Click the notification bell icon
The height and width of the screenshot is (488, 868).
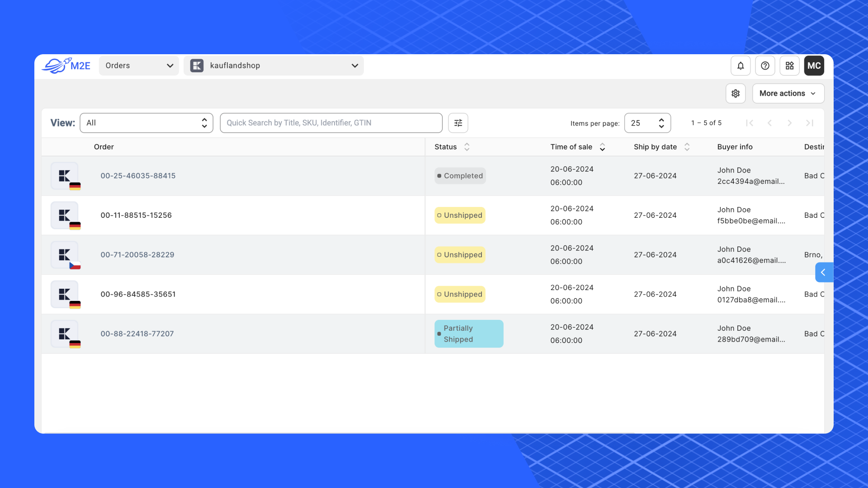(740, 66)
